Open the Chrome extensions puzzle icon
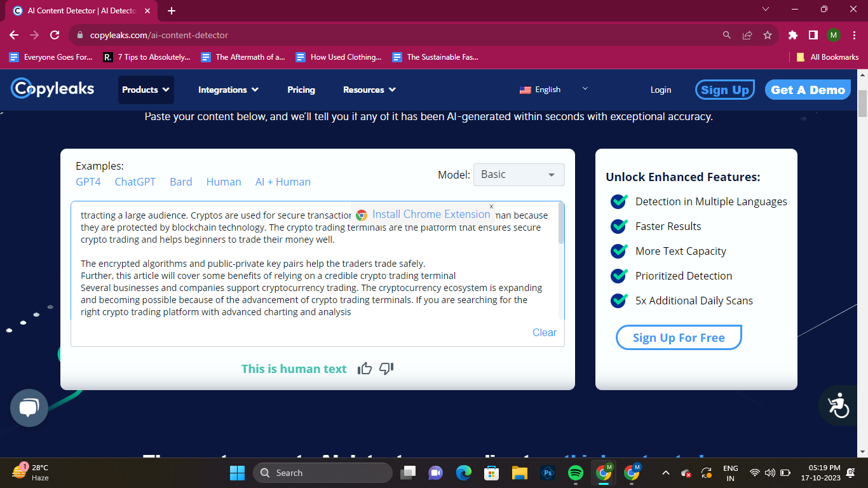 [793, 35]
